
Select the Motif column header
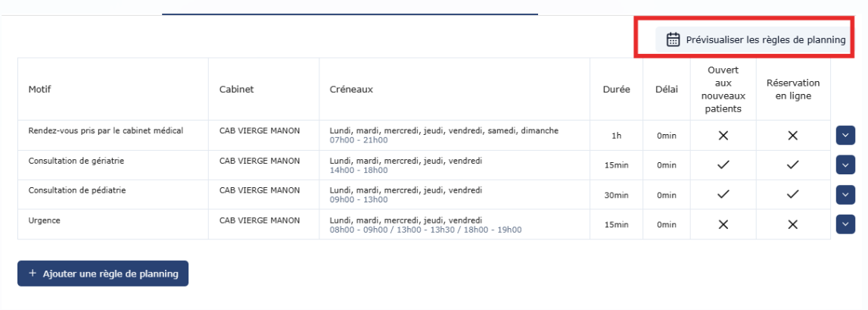[x=38, y=89]
